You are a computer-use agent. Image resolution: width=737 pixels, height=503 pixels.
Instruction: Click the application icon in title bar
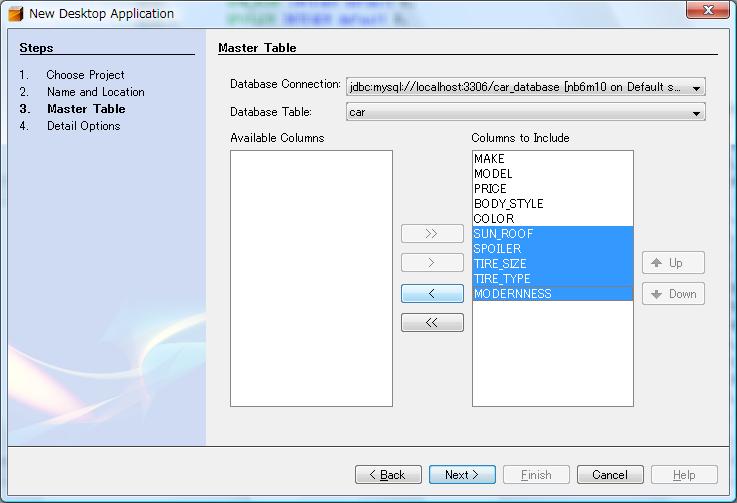15,14
